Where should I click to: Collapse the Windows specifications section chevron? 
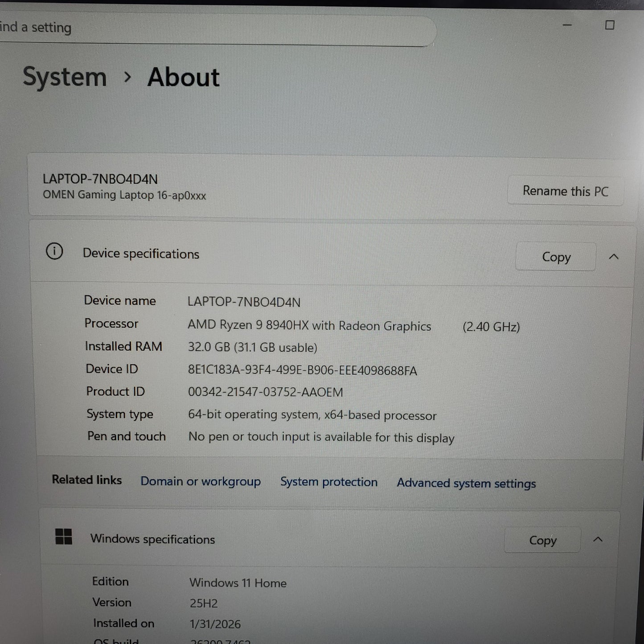point(598,540)
